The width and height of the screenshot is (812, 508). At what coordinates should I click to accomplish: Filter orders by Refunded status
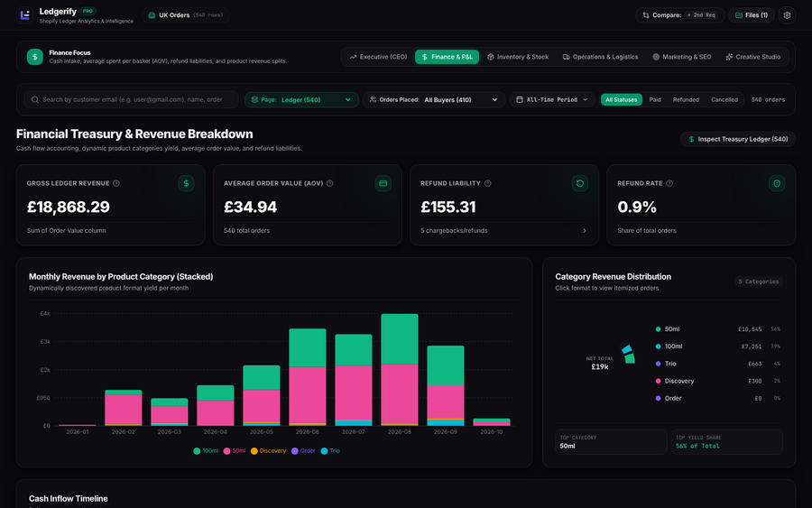(686, 99)
